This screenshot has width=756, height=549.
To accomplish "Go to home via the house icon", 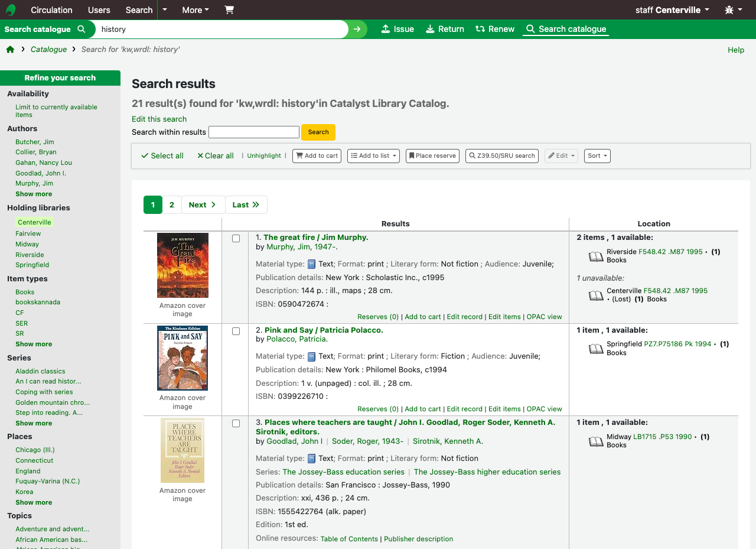I will point(10,49).
